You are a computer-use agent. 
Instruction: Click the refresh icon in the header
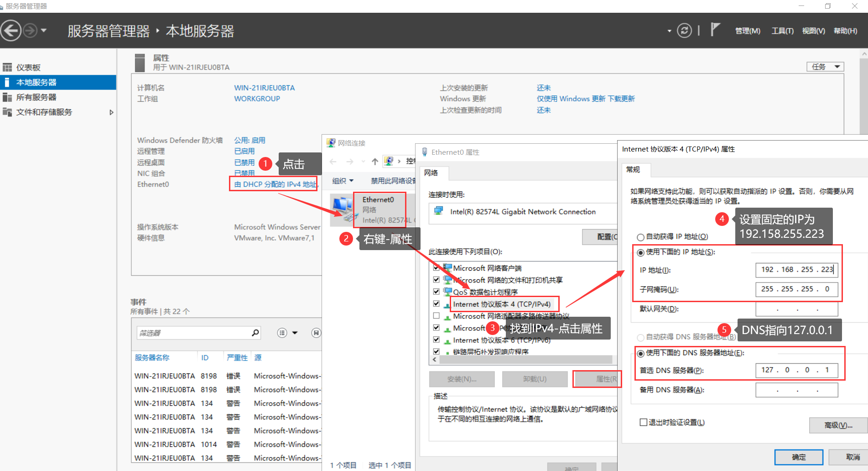(684, 31)
